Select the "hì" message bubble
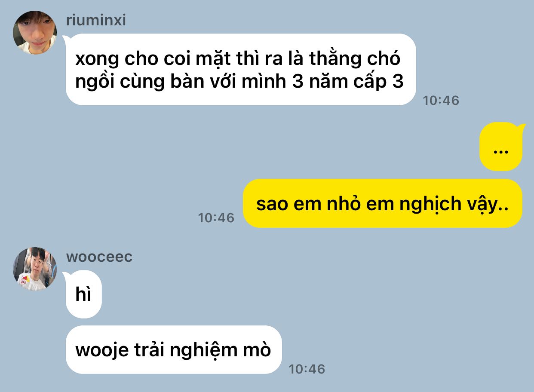The height and width of the screenshot is (392, 534). tap(83, 294)
